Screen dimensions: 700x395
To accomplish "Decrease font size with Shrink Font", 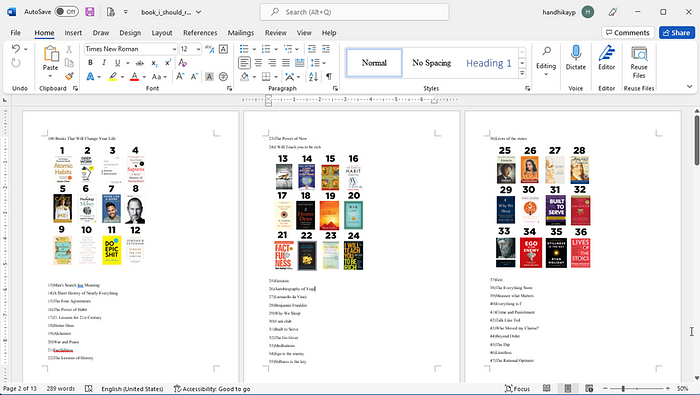I will (x=194, y=77).
